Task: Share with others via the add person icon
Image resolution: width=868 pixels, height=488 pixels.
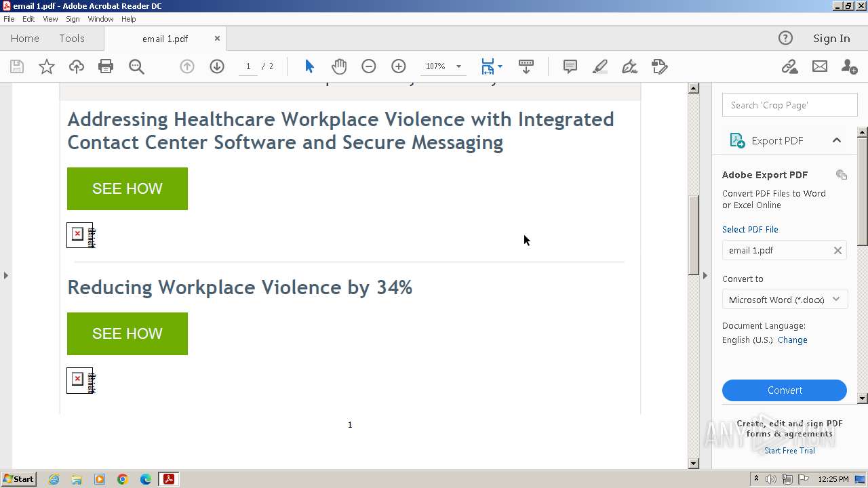Action: click(x=849, y=66)
